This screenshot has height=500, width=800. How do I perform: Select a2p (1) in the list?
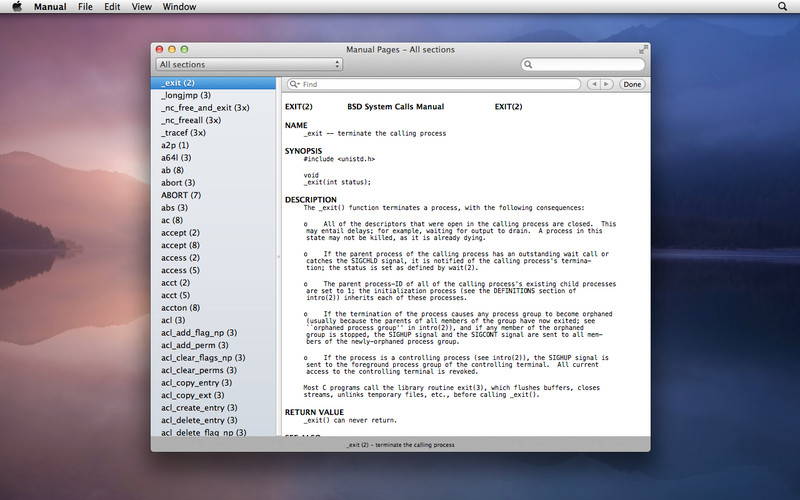213,145
